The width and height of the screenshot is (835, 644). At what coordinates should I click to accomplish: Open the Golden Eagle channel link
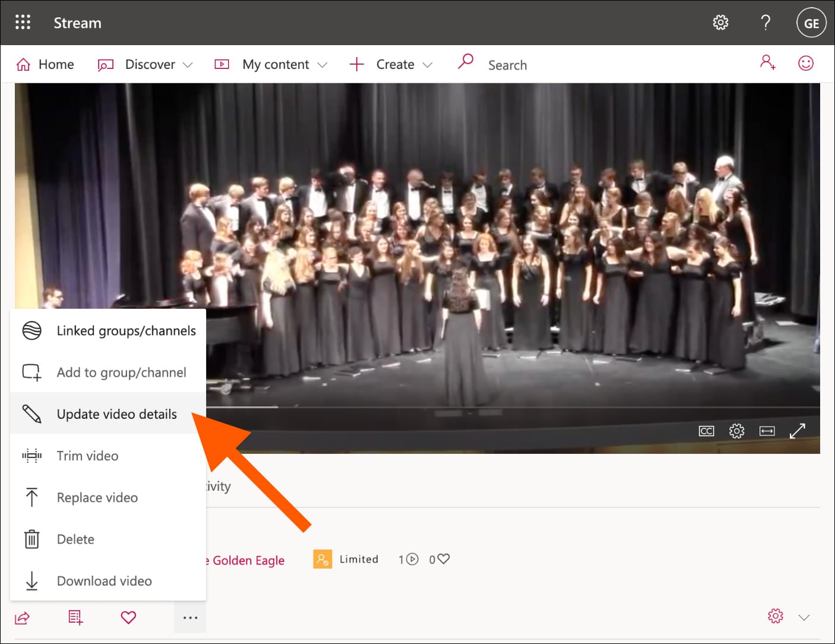click(x=246, y=560)
